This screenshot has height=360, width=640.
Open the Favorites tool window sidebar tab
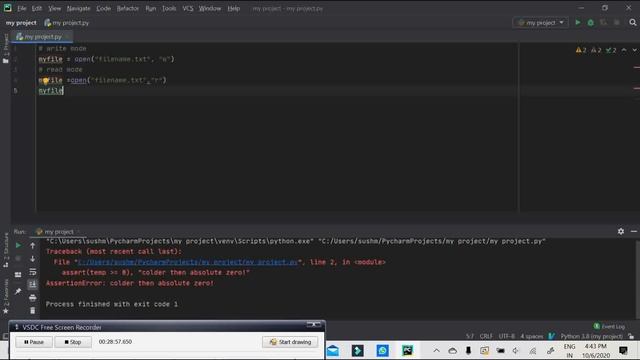[6, 296]
